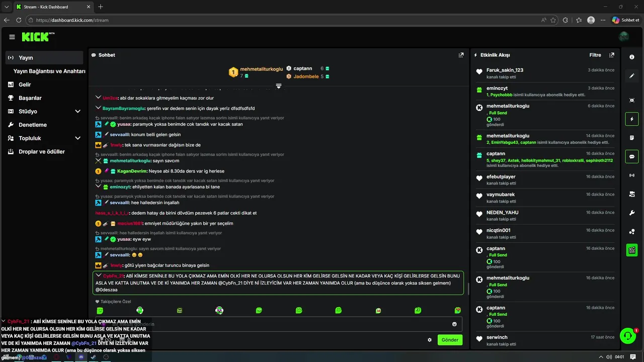Image resolution: width=644 pixels, height=362 pixels.
Task: Click the system clock showing 04:01
Action: 619,357
